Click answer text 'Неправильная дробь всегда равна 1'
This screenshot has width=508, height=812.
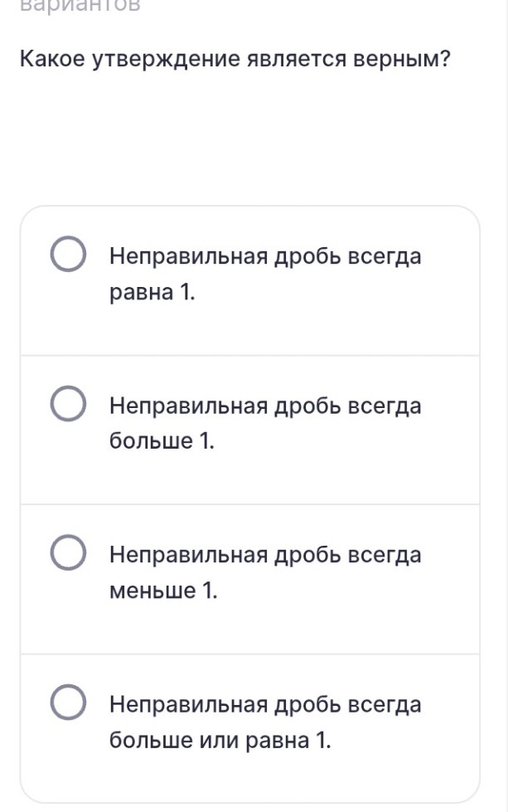(x=264, y=273)
